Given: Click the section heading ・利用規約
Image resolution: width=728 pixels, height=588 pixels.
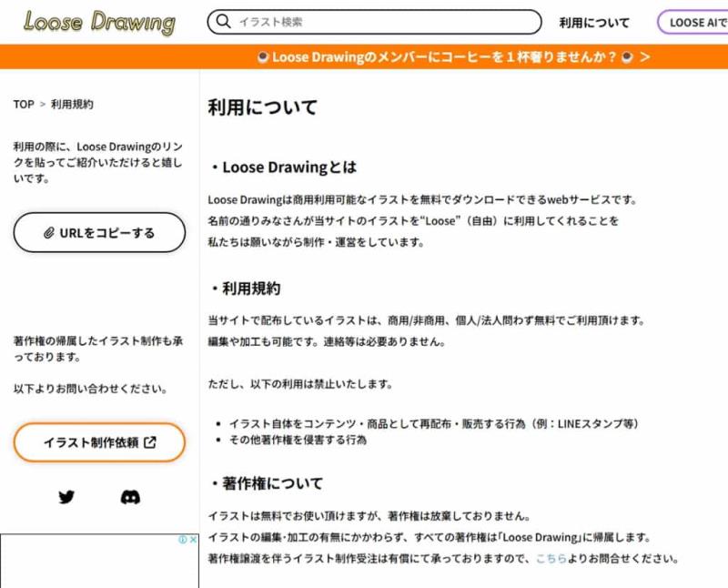Looking at the screenshot, I should [x=245, y=289].
